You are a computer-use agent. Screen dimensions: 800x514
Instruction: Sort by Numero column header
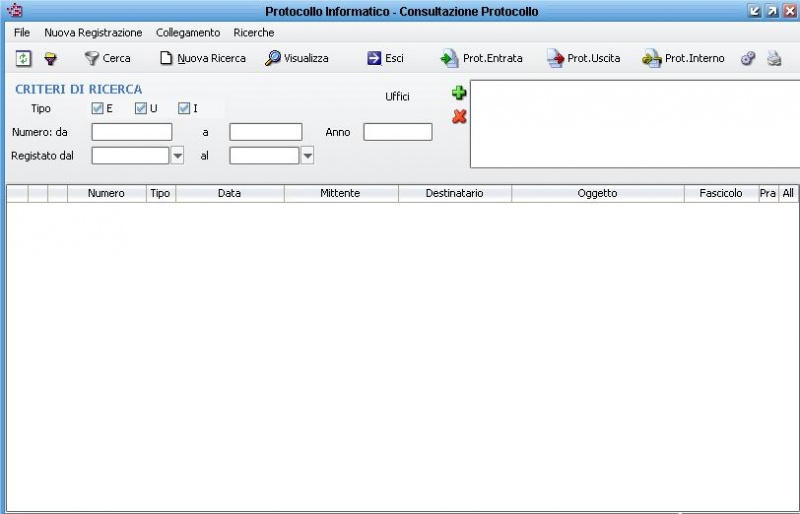[x=107, y=193]
